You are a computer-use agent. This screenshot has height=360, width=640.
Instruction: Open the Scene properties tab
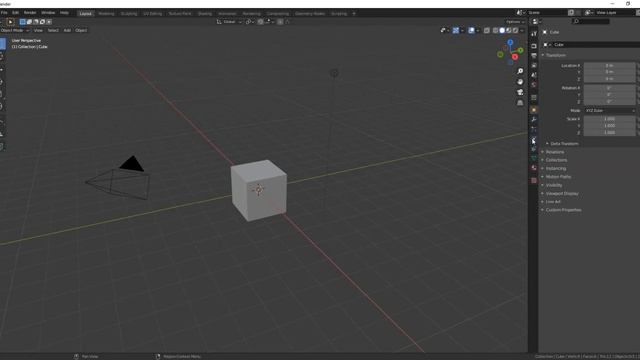point(534,76)
